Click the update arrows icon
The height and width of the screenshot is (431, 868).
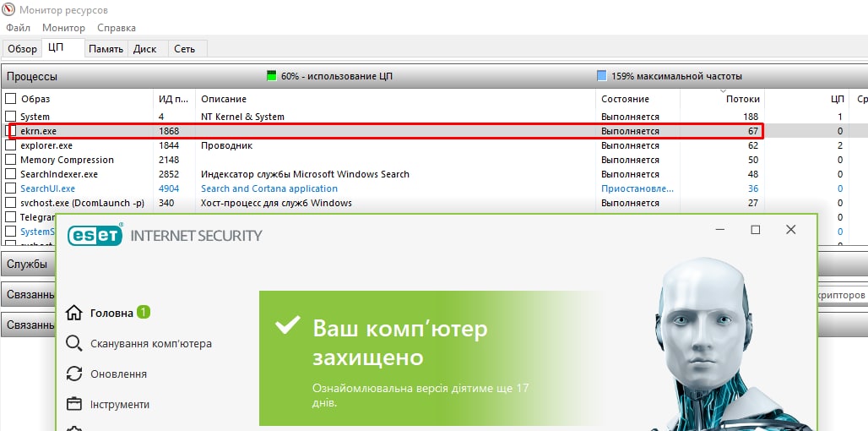point(73,374)
